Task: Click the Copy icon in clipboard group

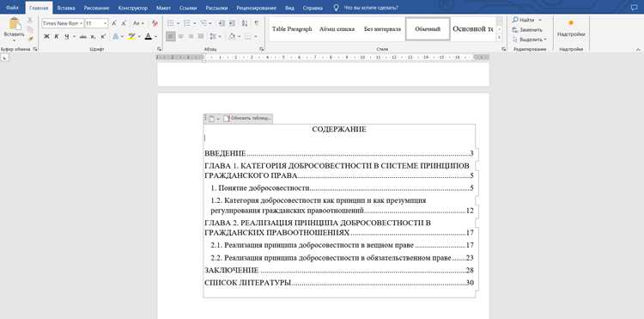Action: point(30,29)
